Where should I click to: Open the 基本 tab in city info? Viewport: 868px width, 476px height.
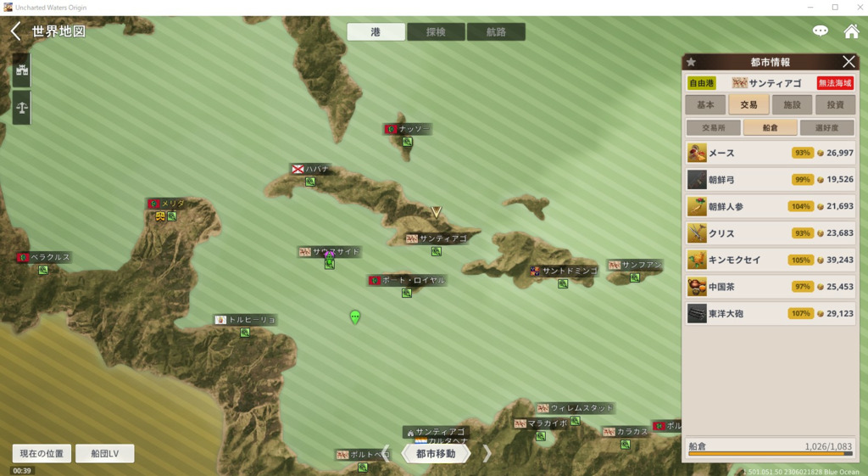705,104
